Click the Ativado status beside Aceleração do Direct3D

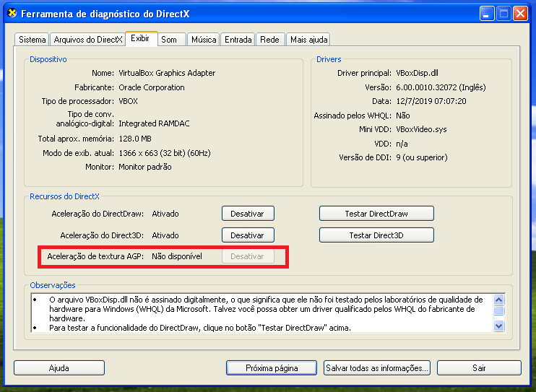pyautogui.click(x=165, y=235)
